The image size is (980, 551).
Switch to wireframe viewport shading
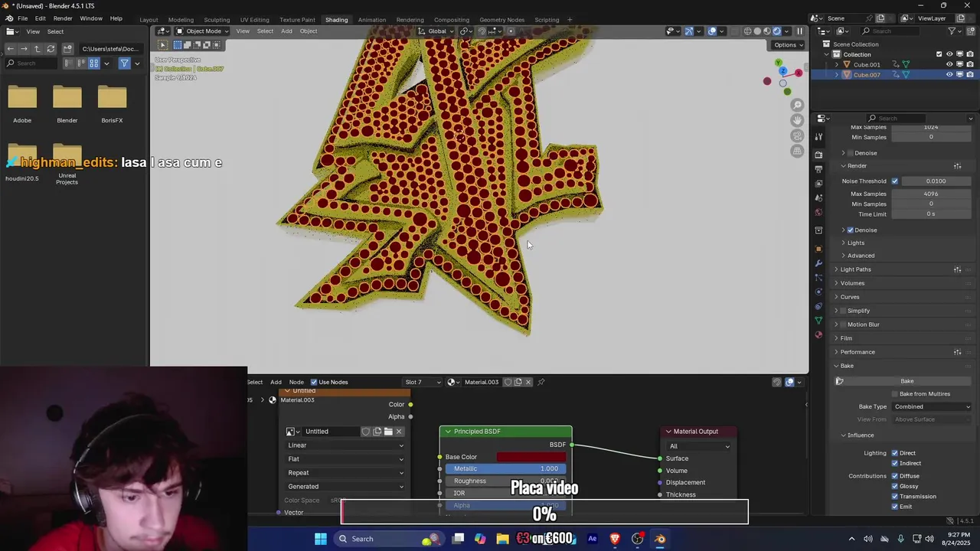click(x=747, y=31)
